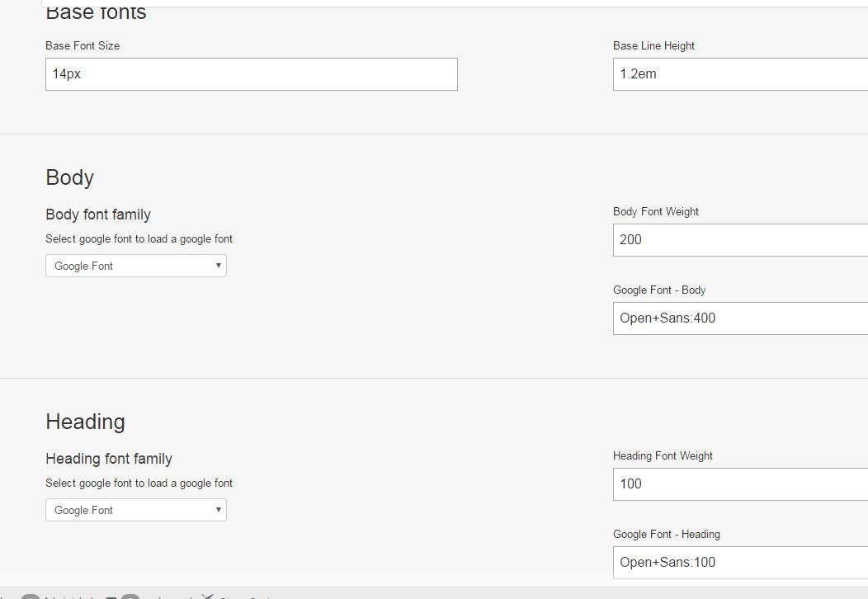Click the 'Heading font family' label
This screenshot has width=868, height=599.
pos(109,459)
